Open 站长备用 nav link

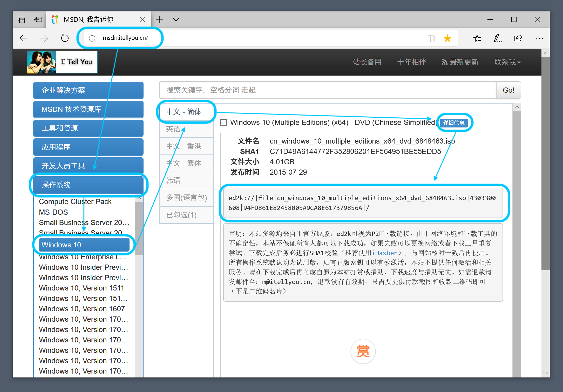367,62
